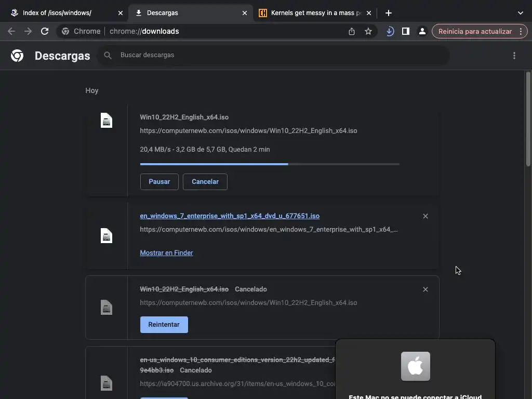Click Reinicia para actualizar button
The image size is (532, 399).
475,31
